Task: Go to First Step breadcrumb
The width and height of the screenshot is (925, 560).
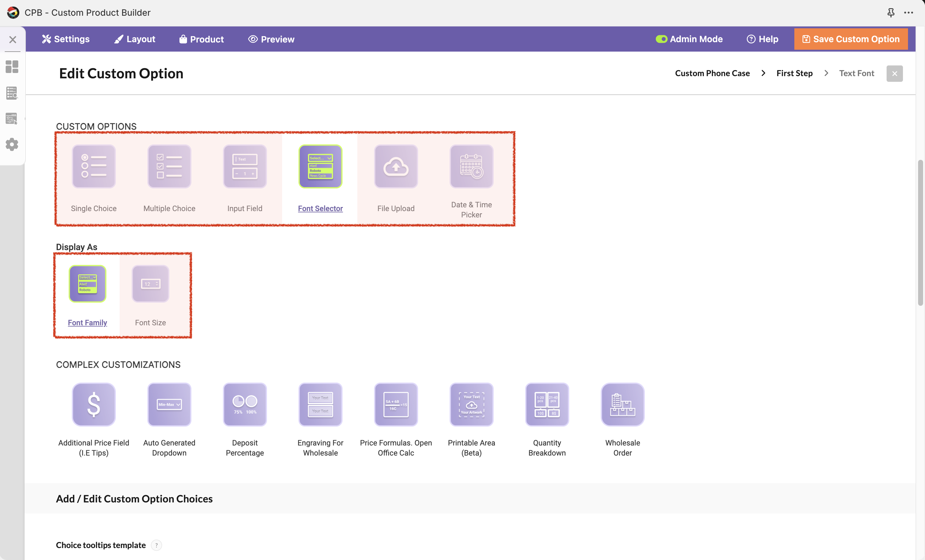Action: tap(794, 73)
